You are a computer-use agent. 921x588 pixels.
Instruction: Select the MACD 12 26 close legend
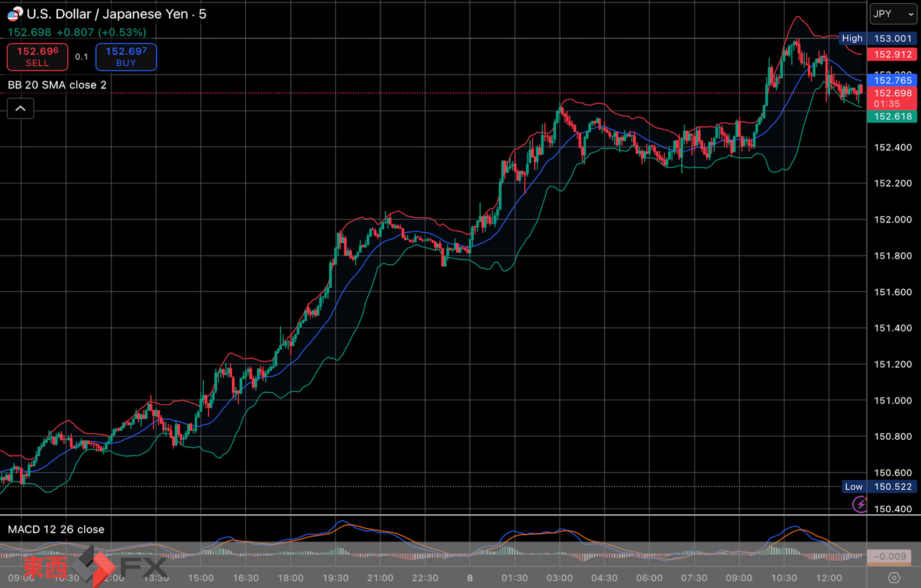pyautogui.click(x=56, y=529)
